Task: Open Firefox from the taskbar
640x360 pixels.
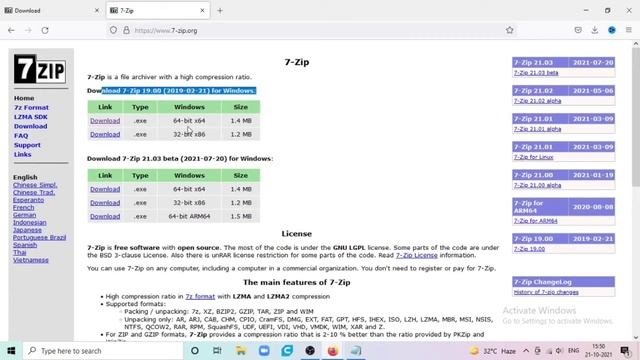Action: click(333, 351)
